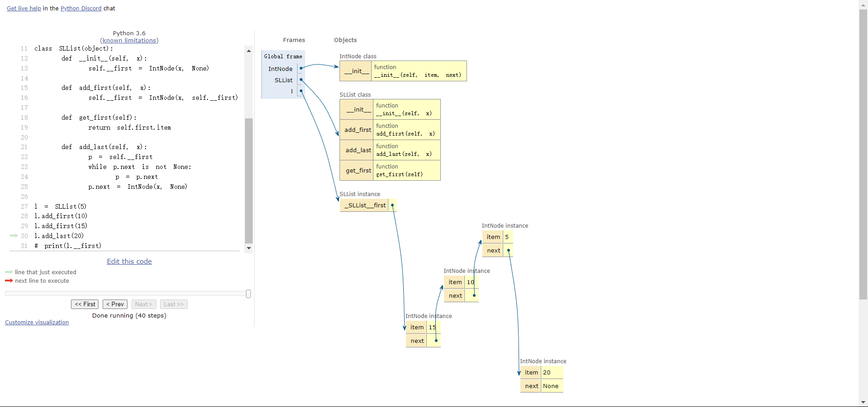Click the page scrollbar down arrow
This screenshot has width=868, height=407.
tap(863, 402)
